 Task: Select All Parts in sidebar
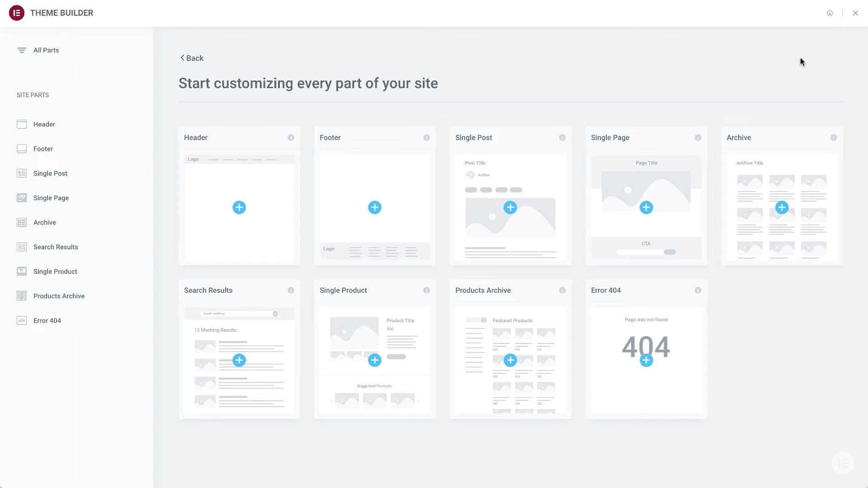coord(46,50)
